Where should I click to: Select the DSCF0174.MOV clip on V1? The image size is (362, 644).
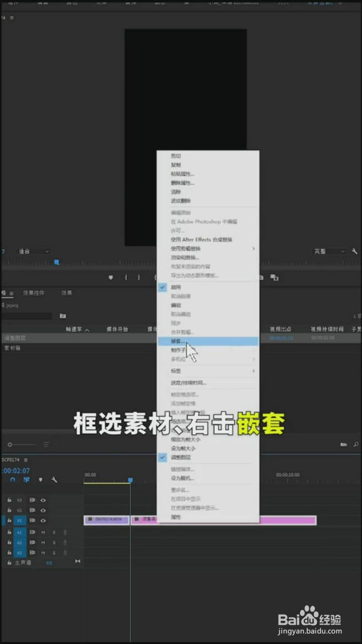tap(107, 520)
